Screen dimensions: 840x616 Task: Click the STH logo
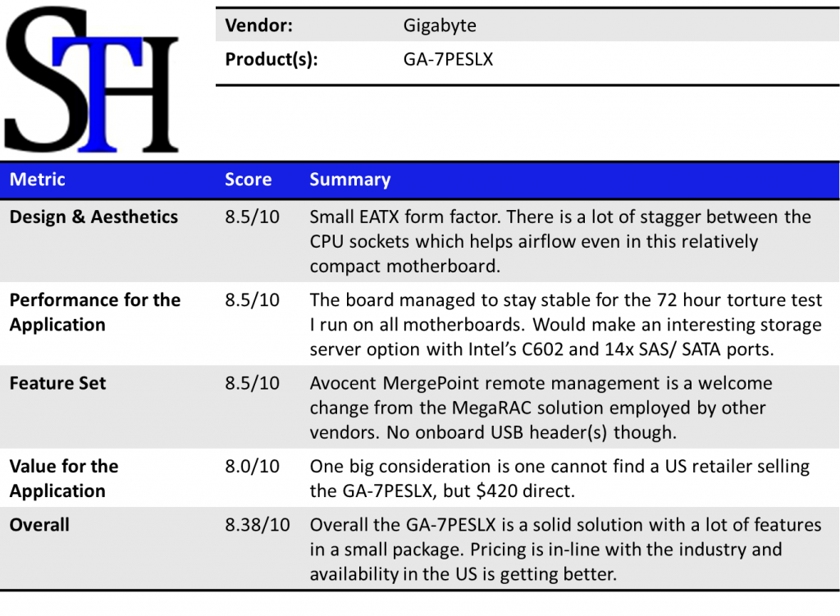(x=92, y=81)
